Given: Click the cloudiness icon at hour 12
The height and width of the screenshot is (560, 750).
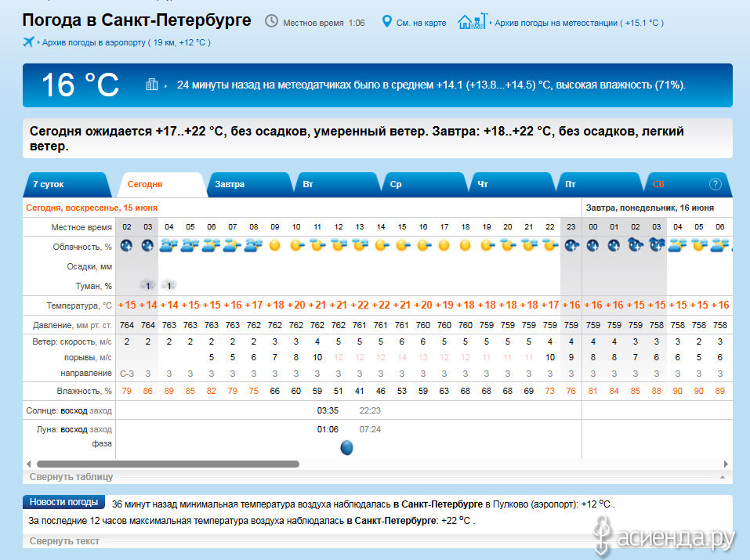Looking at the screenshot, I should pos(339,245).
